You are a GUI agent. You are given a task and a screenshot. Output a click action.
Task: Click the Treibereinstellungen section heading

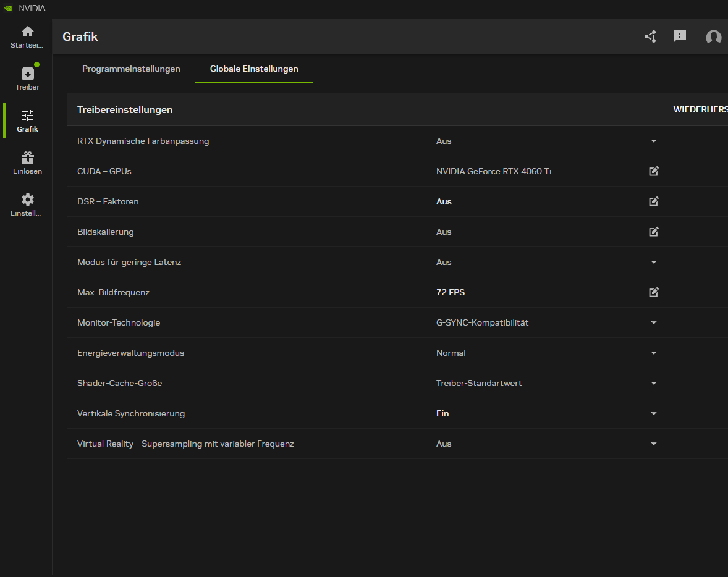pyautogui.click(x=125, y=109)
